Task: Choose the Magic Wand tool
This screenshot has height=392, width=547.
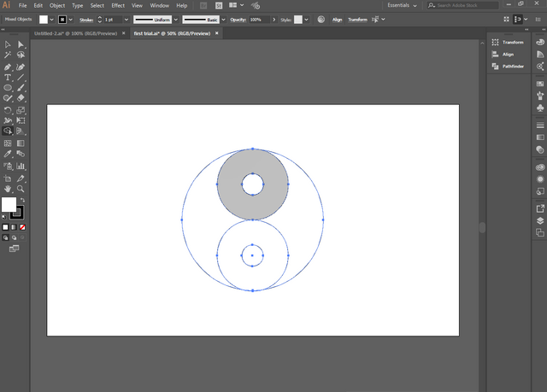Action: (8, 56)
